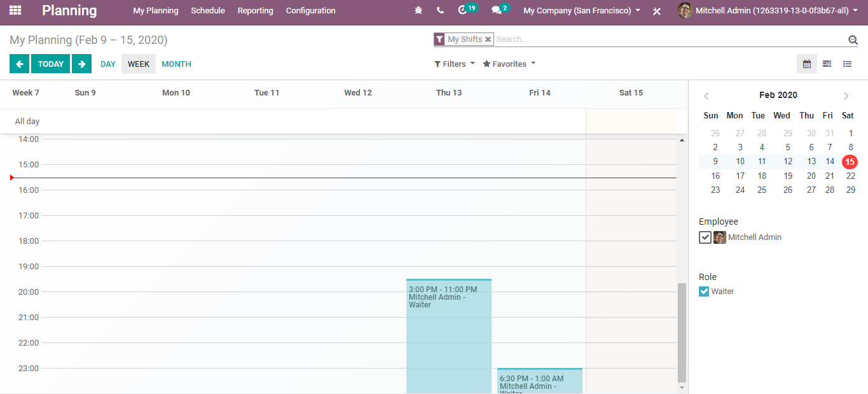
Task: Click Mitchell Admin avatar in navbar
Action: [685, 10]
